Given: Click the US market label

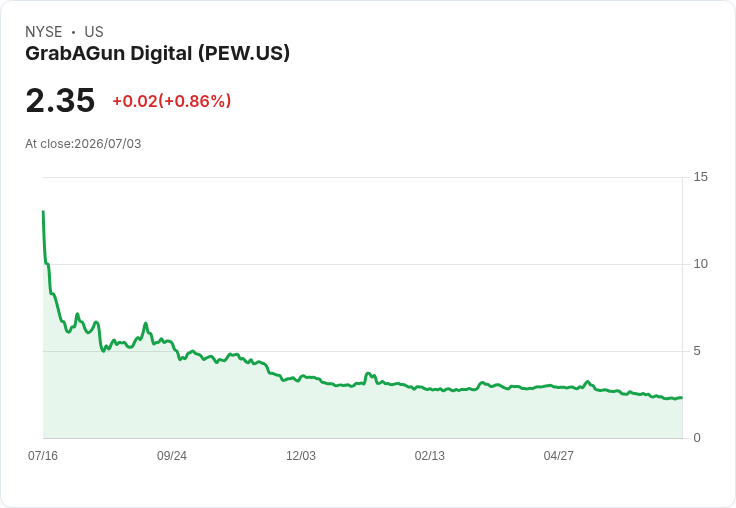Looking at the screenshot, I should [x=94, y=32].
